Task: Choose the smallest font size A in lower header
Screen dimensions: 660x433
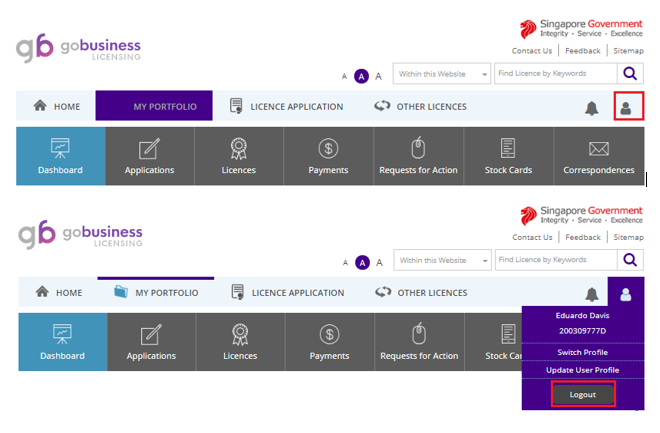Action: pyautogui.click(x=345, y=263)
